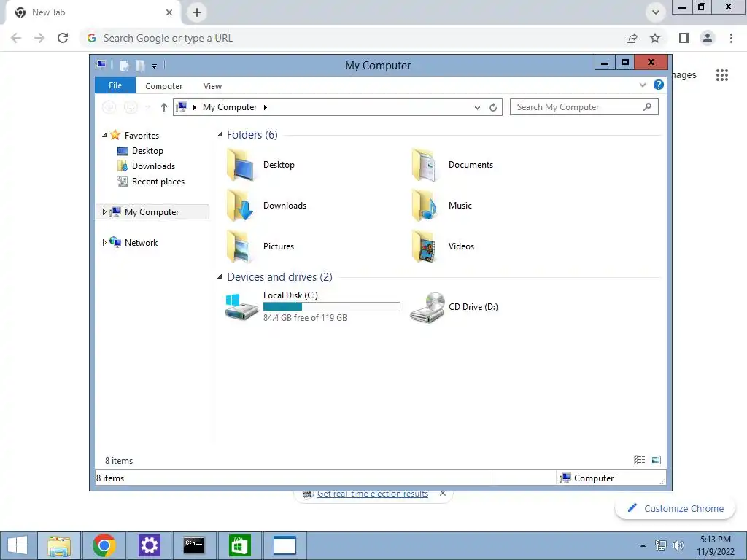This screenshot has width=747, height=560.
Task: Switch to large icons view in status bar
Action: [x=656, y=459]
